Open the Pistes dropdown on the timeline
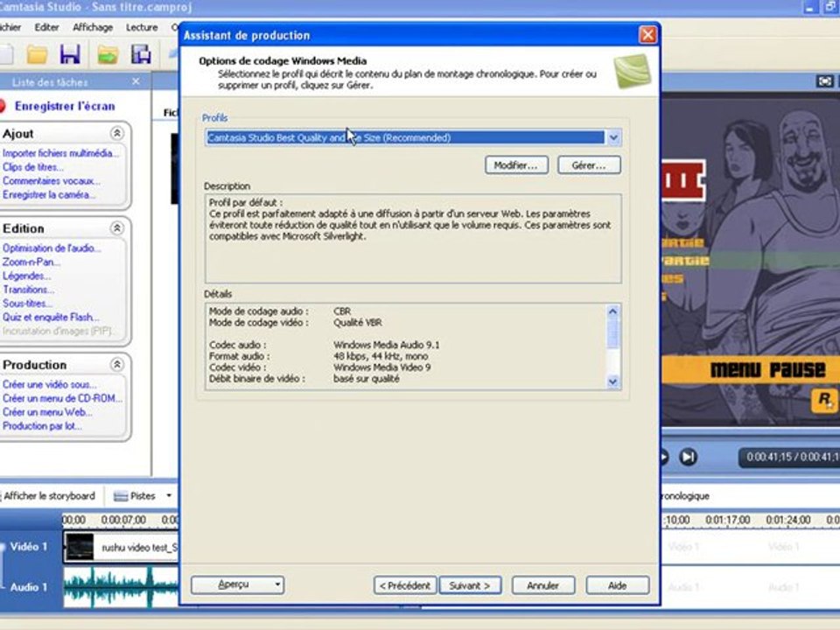840x630 pixels. 169,495
